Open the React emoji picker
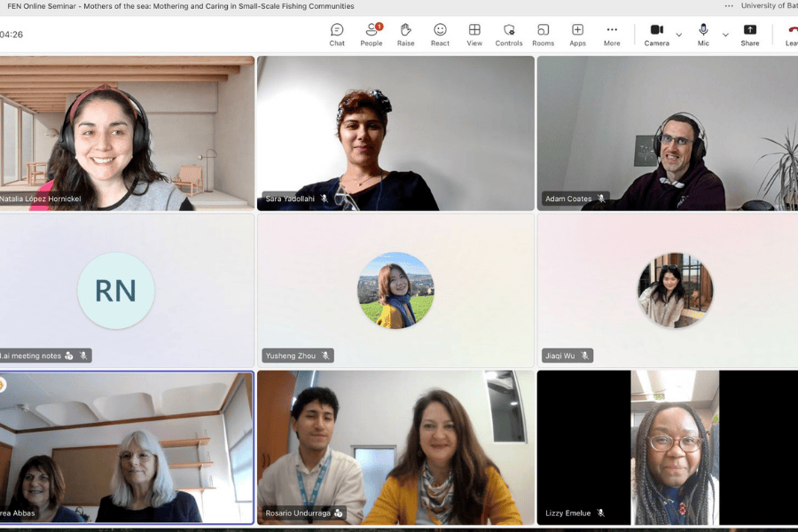This screenshot has height=532, width=798. coord(440,34)
